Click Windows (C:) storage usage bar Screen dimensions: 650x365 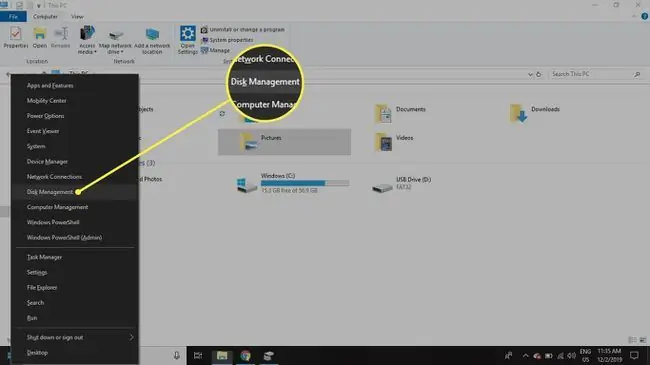coord(305,183)
